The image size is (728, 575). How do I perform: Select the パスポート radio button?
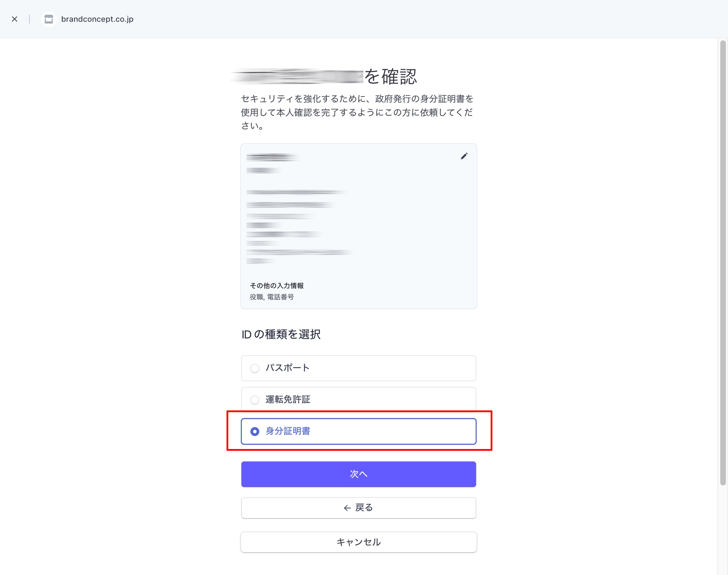click(x=255, y=368)
